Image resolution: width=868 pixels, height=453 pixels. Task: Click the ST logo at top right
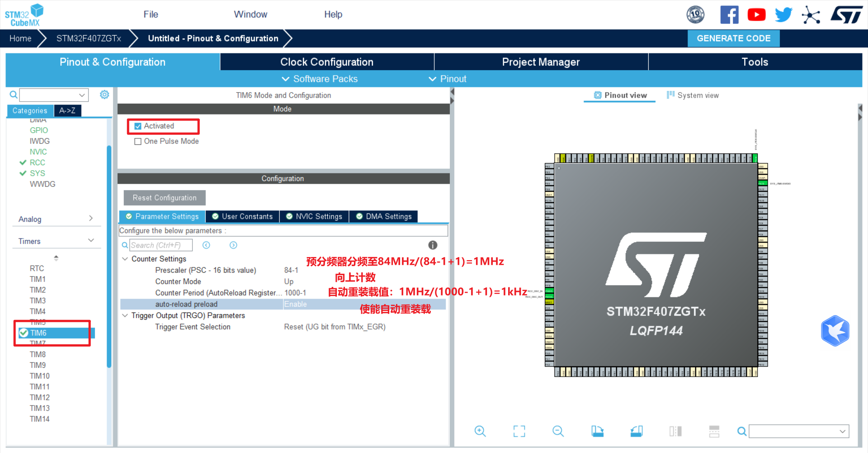point(846,14)
